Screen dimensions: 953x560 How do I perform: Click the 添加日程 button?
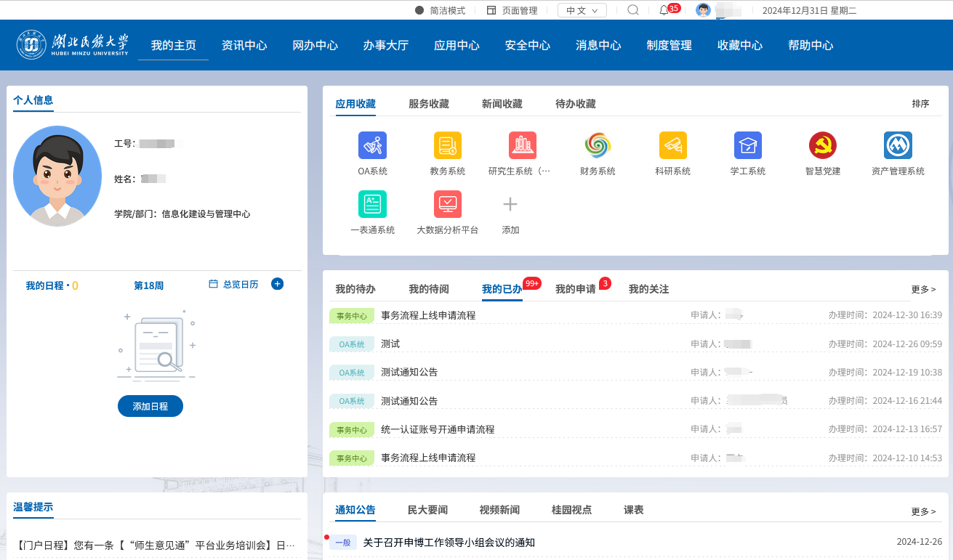[150, 406]
